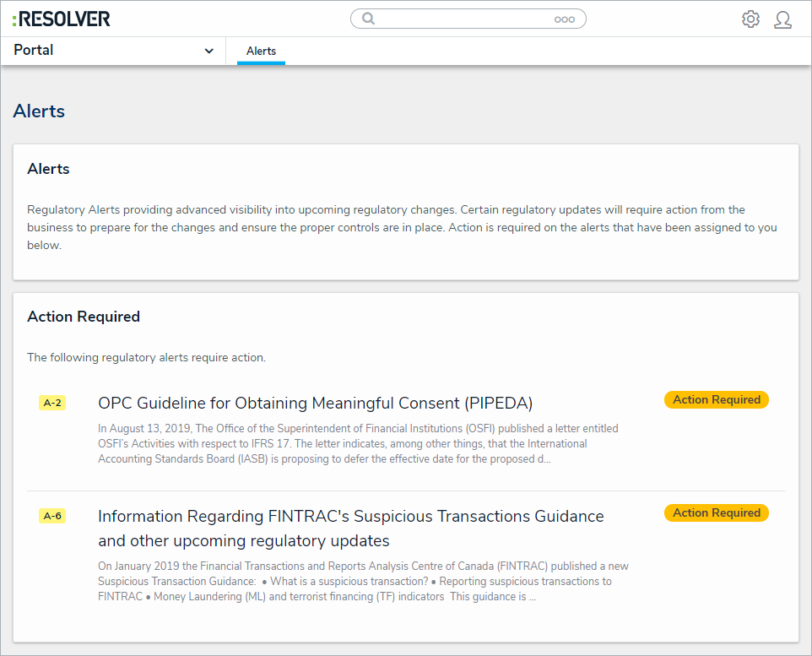Open the search options ellipsis
812x656 pixels.
[x=564, y=19]
